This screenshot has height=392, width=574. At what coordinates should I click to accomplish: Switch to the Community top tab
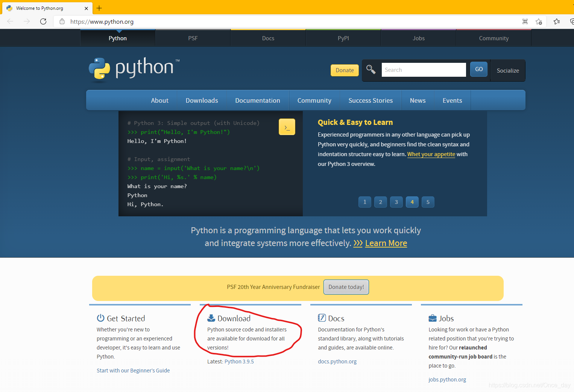coord(494,38)
